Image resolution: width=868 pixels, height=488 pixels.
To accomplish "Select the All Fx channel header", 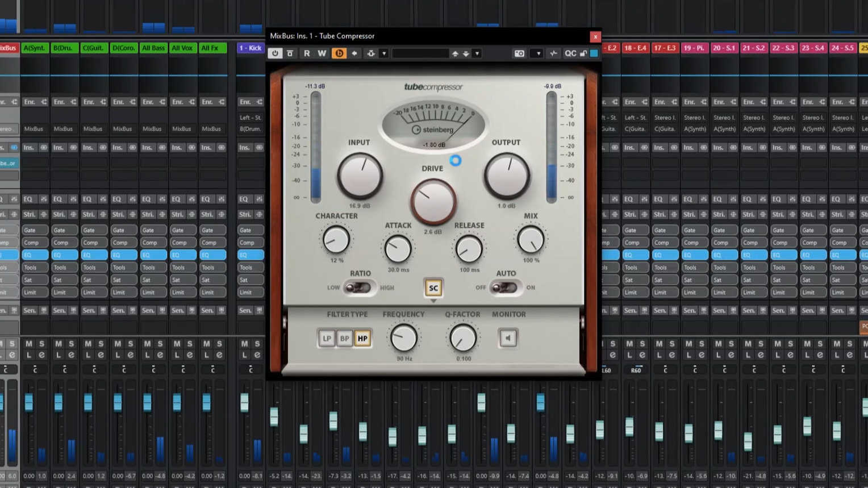I will pyautogui.click(x=212, y=48).
